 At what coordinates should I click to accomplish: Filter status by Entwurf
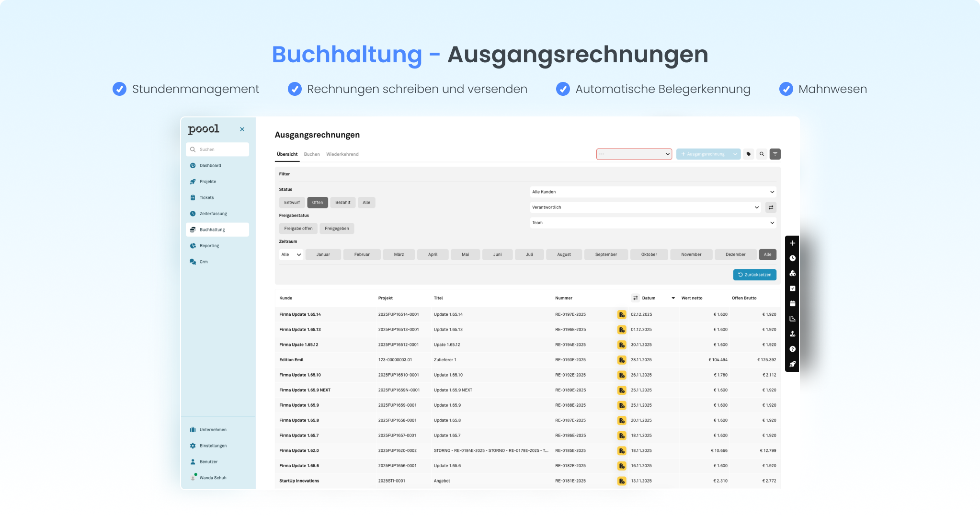pyautogui.click(x=292, y=203)
